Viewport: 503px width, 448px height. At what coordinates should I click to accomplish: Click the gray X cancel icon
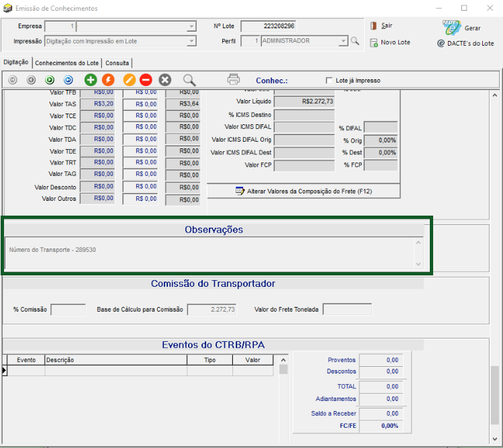click(x=165, y=80)
